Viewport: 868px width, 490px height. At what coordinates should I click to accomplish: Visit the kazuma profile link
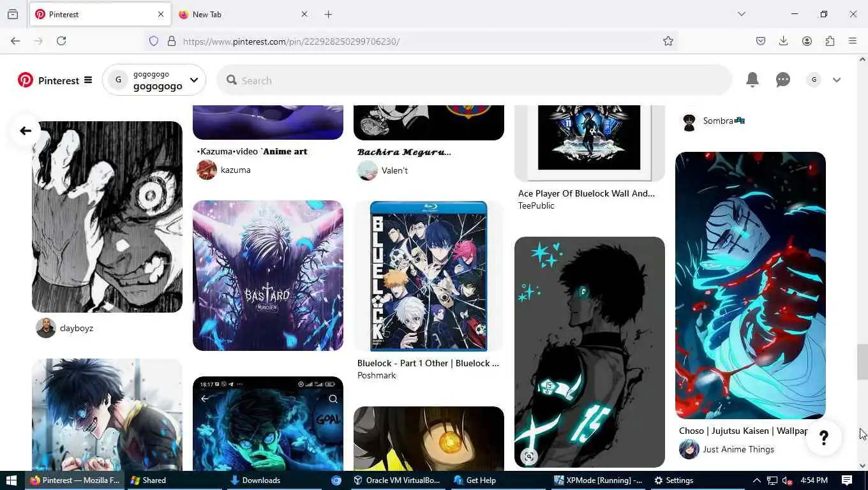(x=236, y=170)
